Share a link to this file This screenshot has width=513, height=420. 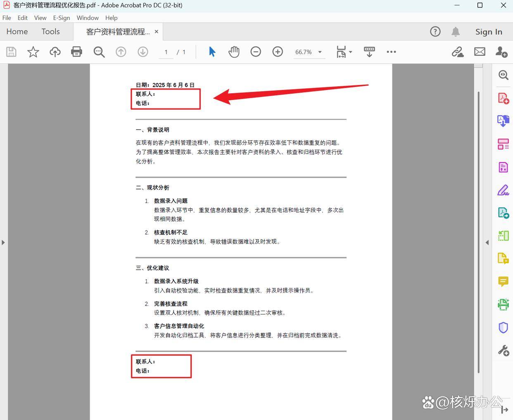tap(458, 52)
